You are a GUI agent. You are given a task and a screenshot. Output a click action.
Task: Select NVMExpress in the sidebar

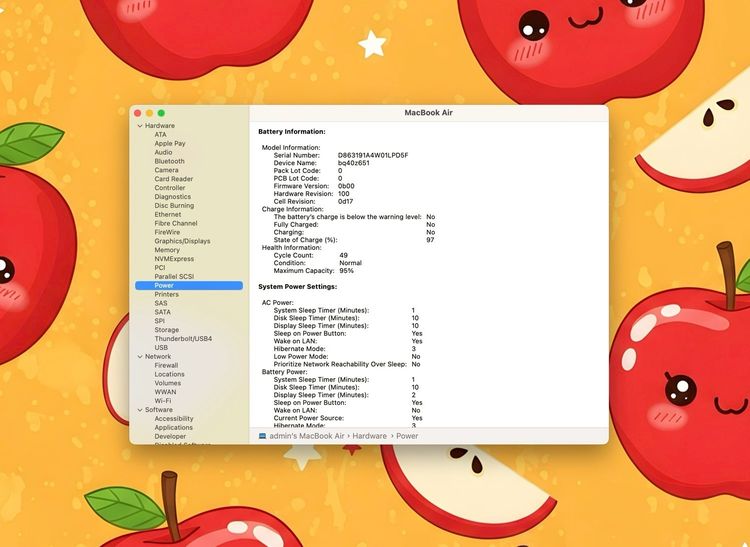[174, 259]
